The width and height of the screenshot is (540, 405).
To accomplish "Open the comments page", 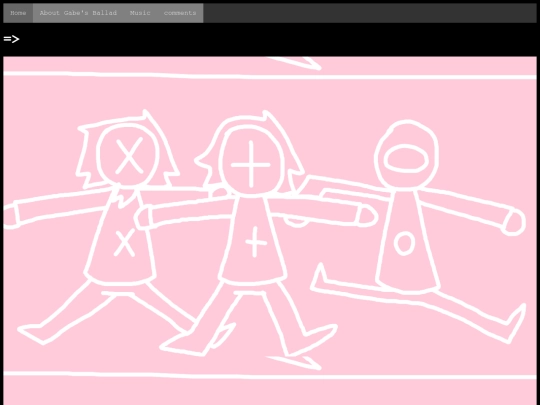I will pos(180,13).
